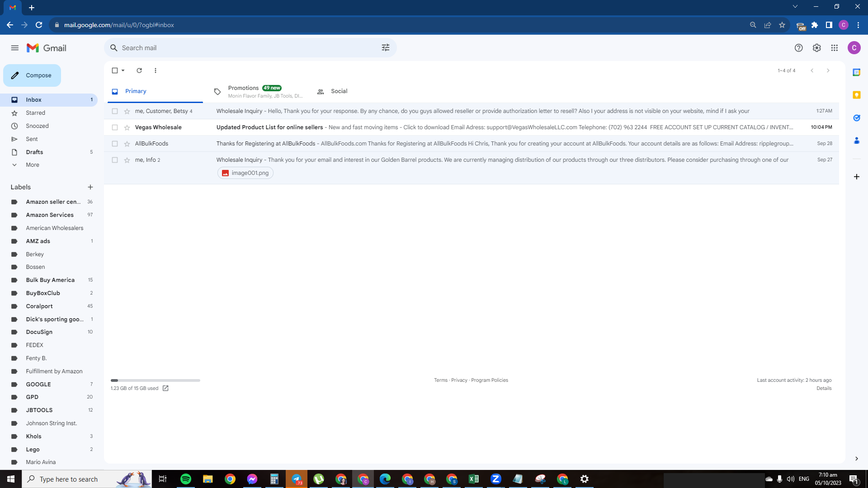Open Gmail settings gear
868x488 pixels.
816,48
